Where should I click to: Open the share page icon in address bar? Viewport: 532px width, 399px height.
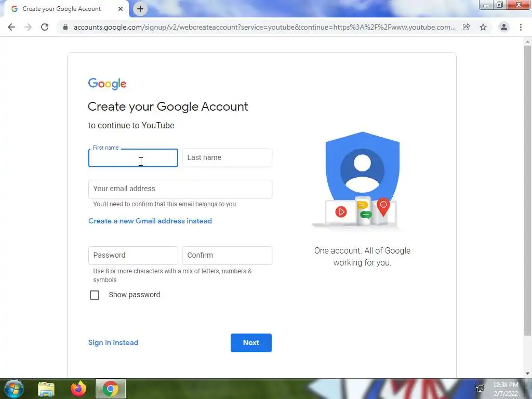coord(466,27)
